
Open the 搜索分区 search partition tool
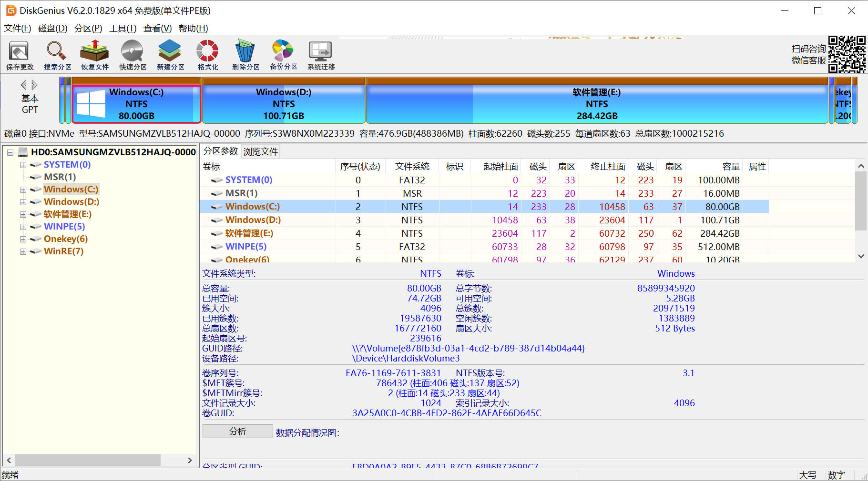[x=57, y=55]
